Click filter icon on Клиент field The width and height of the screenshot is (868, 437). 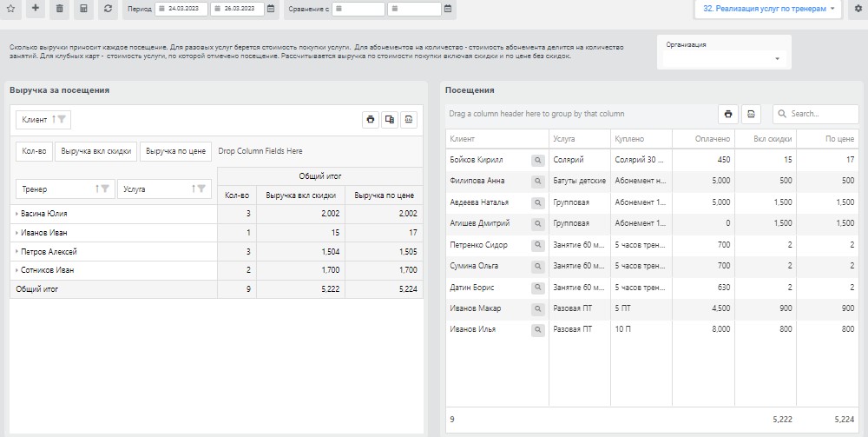[x=62, y=120]
